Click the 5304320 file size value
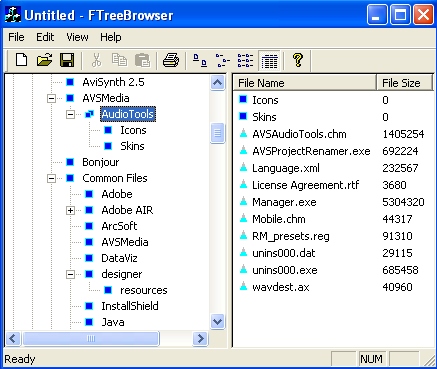 coord(403,202)
